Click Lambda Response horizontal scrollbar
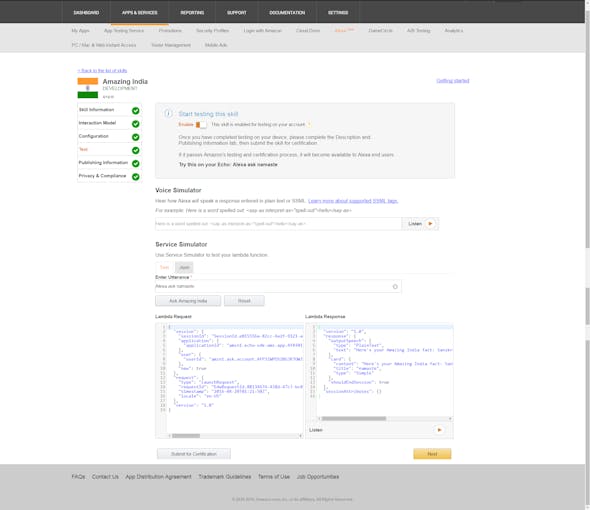 [x=354, y=419]
